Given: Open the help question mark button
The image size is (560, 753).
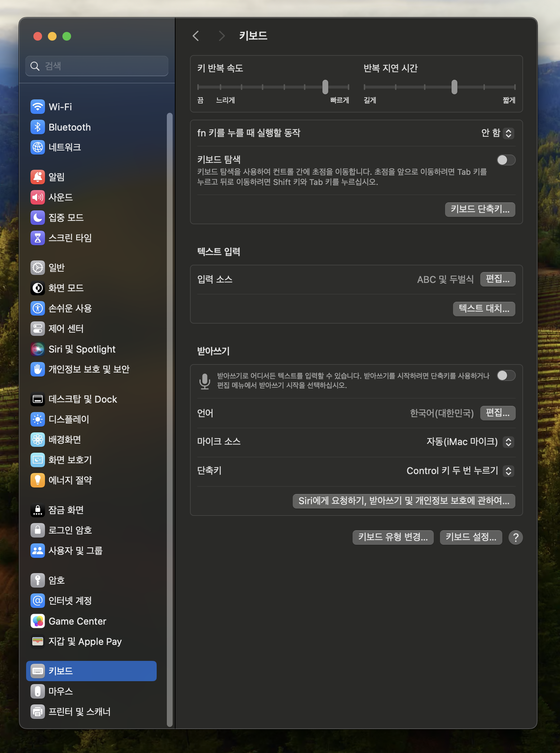Looking at the screenshot, I should [515, 538].
